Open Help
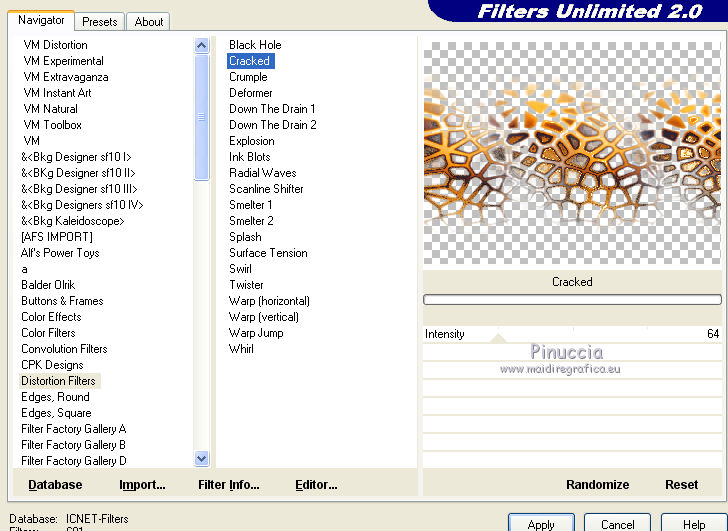The width and height of the screenshot is (728, 531). [x=694, y=524]
